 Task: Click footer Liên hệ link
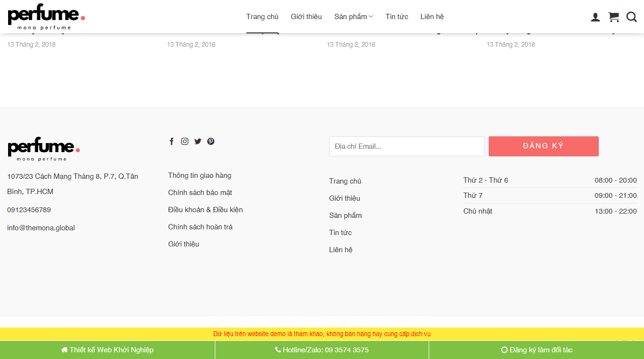341,250
